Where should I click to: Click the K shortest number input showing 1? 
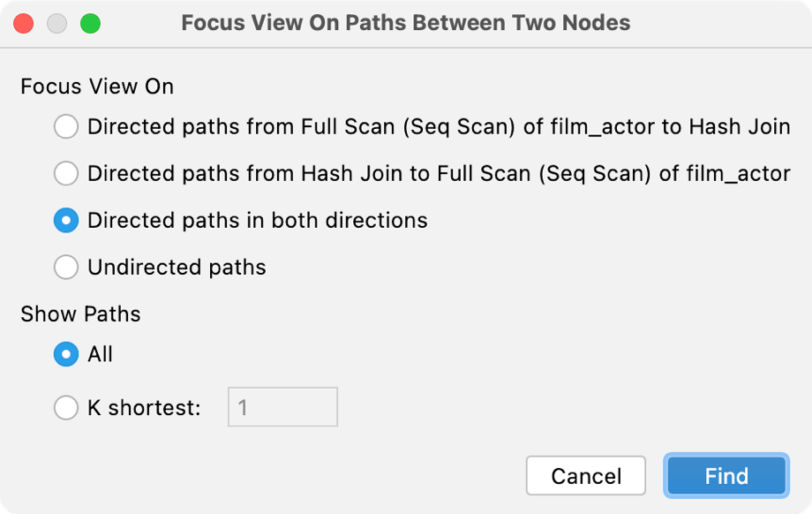tap(282, 406)
